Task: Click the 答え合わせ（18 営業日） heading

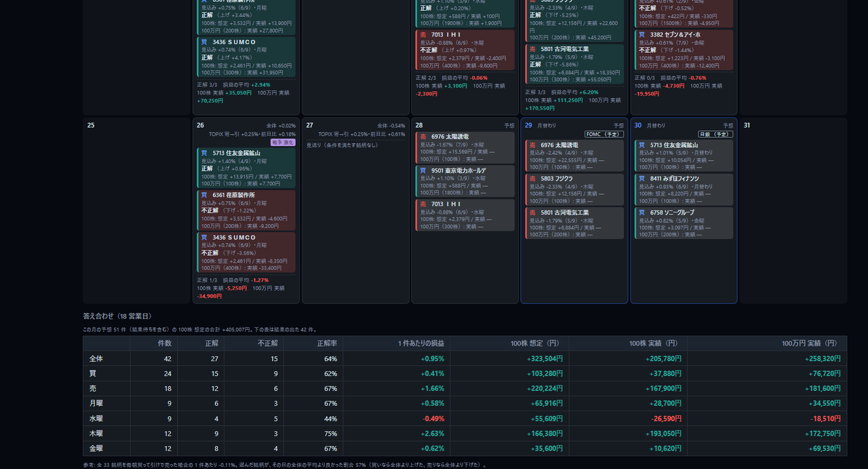Action: 117,316
